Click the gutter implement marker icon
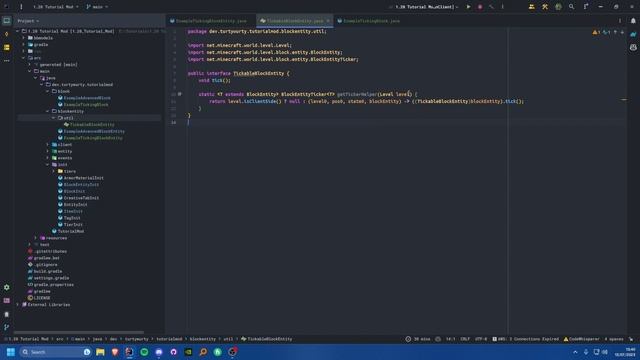 (x=180, y=94)
